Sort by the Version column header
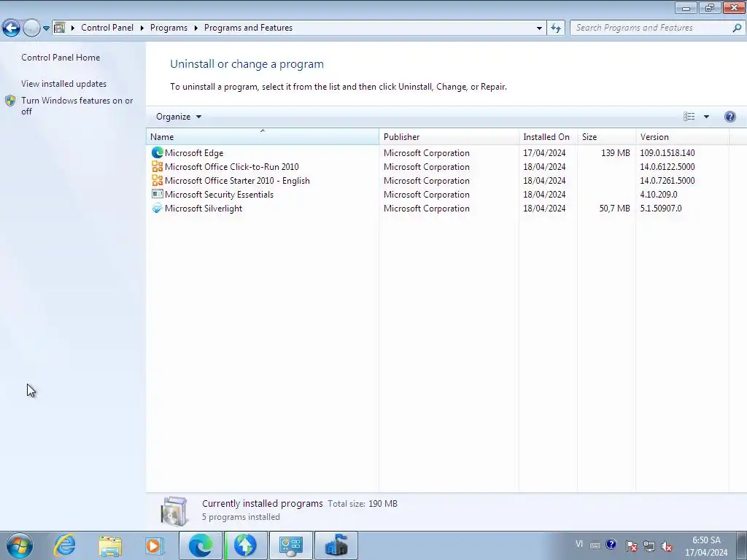Screen dimensions: 747x560 pos(682,136)
